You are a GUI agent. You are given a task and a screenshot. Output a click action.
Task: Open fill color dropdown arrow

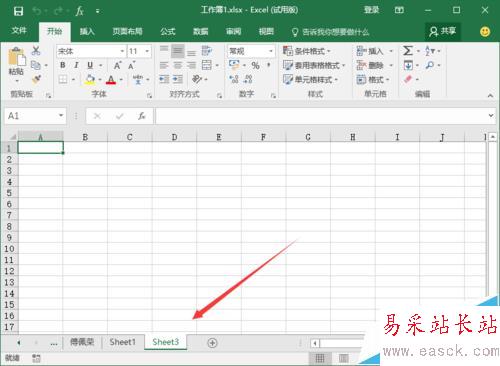[x=100, y=80]
